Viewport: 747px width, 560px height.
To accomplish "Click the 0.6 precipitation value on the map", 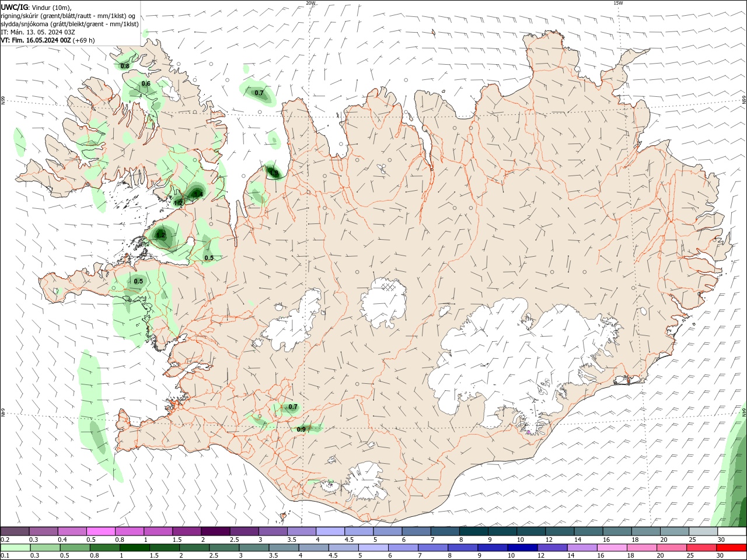I will 146,83.
